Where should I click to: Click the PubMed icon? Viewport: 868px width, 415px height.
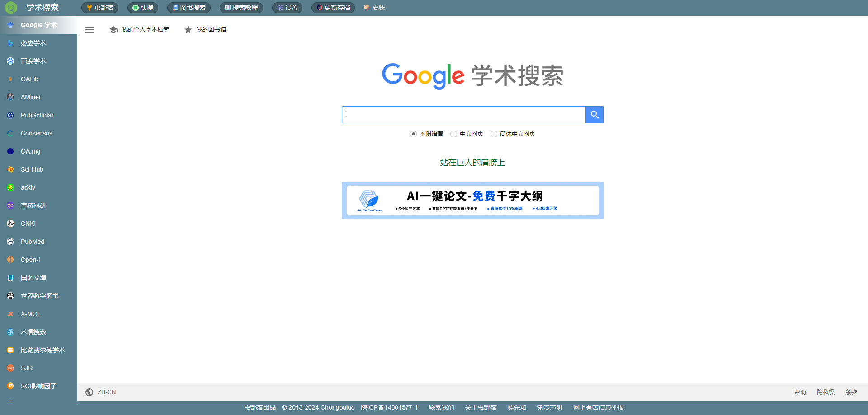10,242
